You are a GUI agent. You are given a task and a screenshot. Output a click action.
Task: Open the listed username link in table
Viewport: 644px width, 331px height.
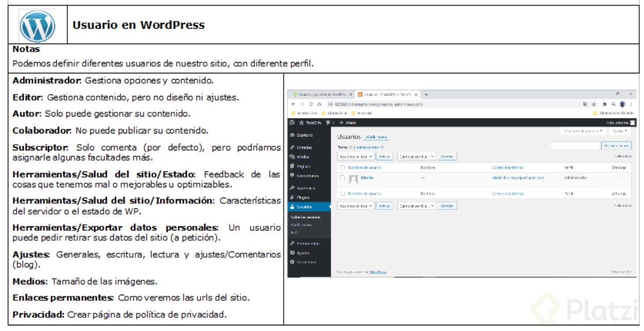click(367, 177)
